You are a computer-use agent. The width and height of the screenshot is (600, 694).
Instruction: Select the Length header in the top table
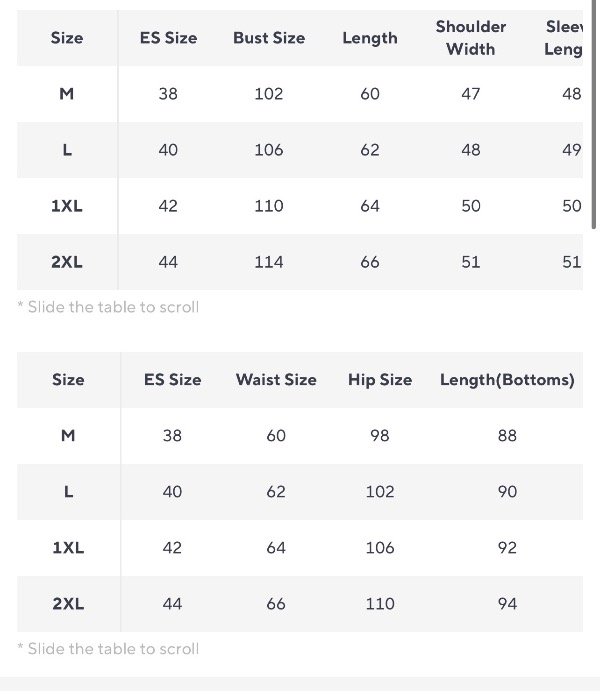(x=370, y=38)
